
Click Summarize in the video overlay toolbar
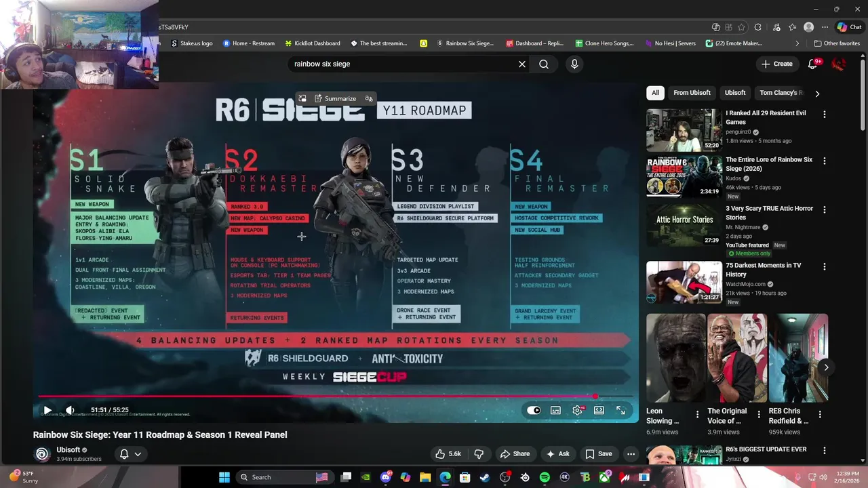(x=335, y=98)
